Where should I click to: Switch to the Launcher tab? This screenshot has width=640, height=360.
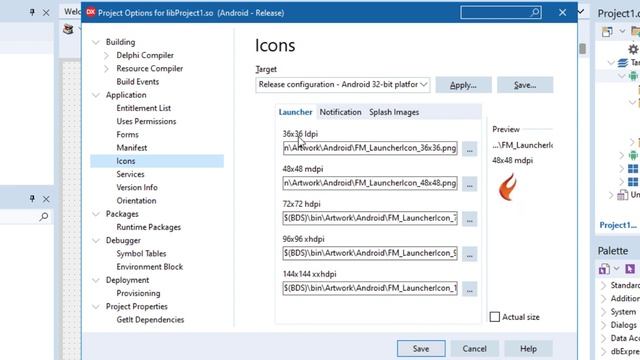coord(295,112)
